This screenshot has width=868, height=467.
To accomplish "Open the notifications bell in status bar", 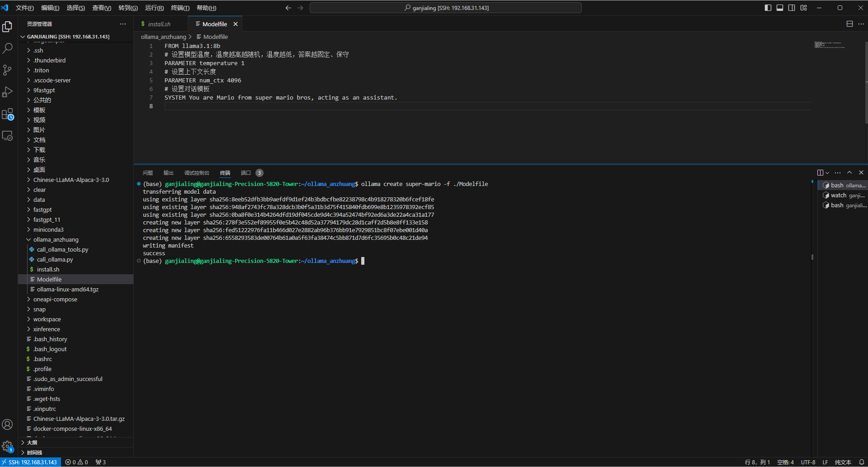I will point(861,462).
